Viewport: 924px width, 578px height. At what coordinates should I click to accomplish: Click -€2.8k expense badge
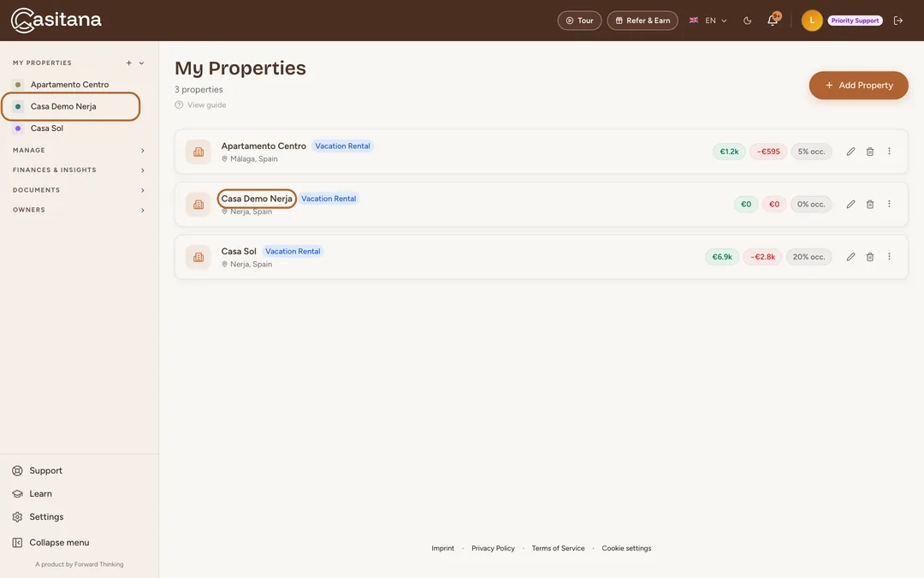coord(762,257)
